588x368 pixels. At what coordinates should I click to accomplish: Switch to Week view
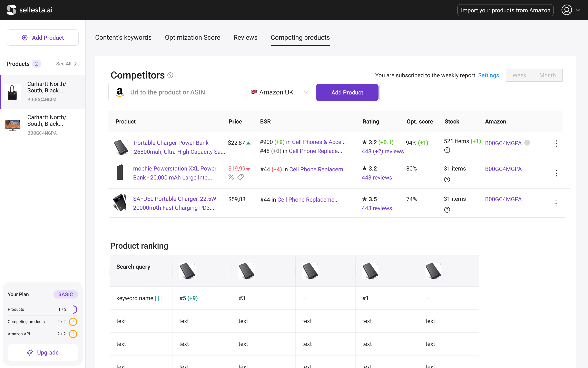coord(519,75)
